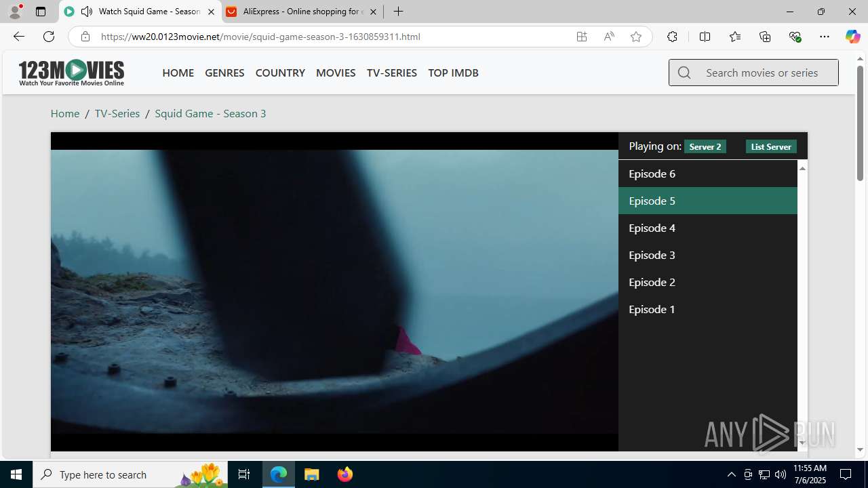Click the address bar URL
868x488 pixels.
coord(260,37)
